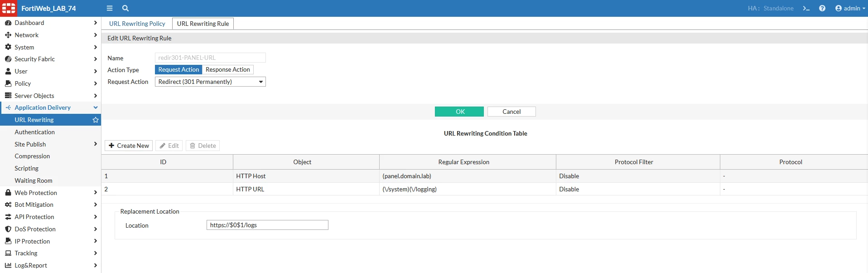Click the Network icon in sidebar
868x273 pixels.
[x=8, y=35]
